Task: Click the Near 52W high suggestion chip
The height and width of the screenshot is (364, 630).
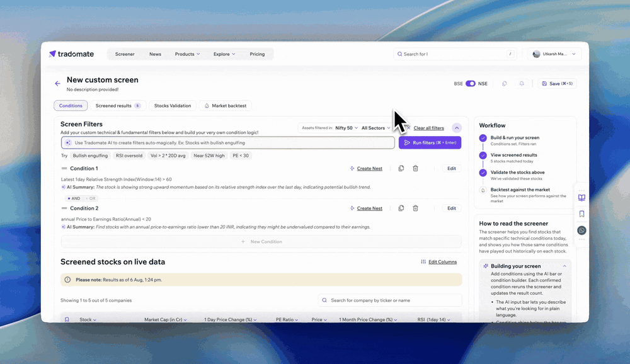Action: pyautogui.click(x=209, y=156)
